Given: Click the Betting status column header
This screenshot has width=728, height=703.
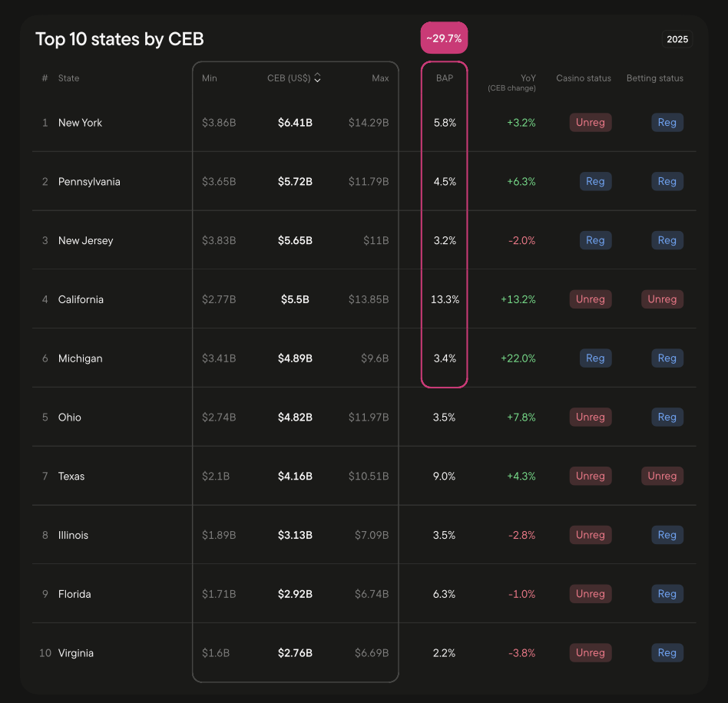Looking at the screenshot, I should [654, 78].
